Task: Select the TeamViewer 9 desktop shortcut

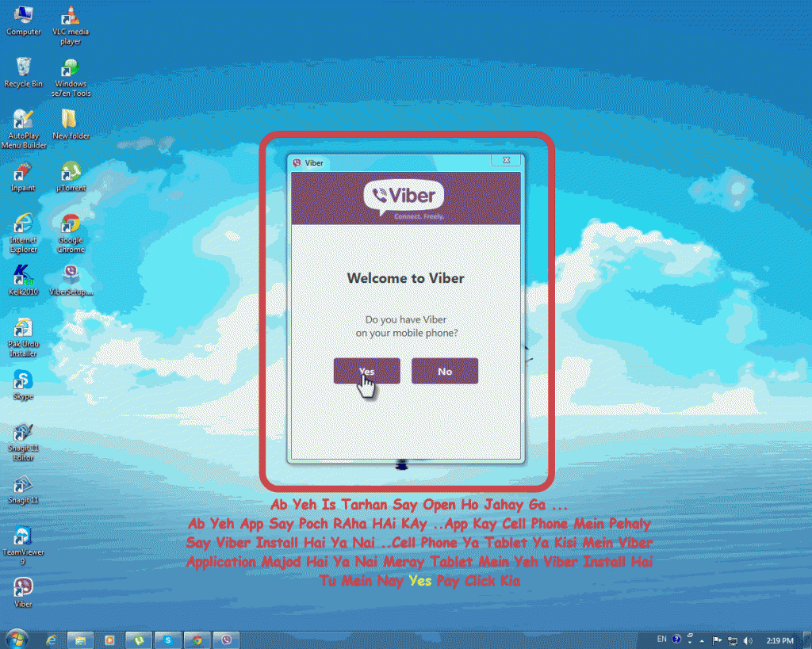Action: 23,547
